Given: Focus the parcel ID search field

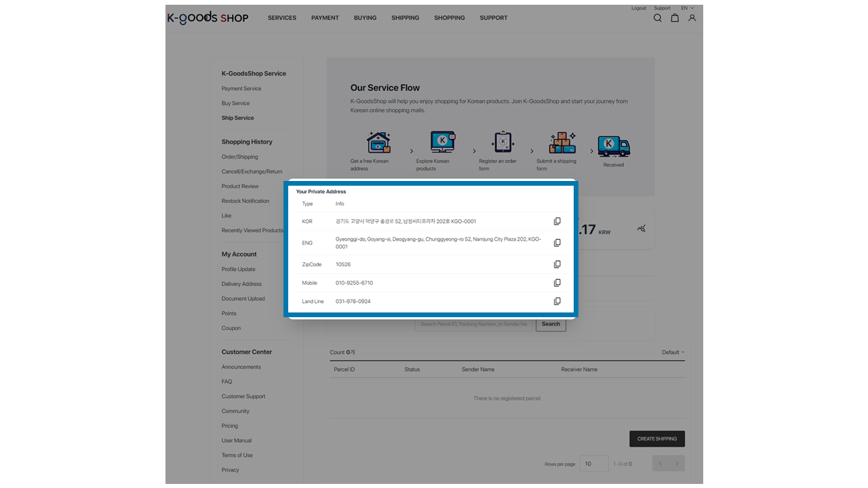Looking at the screenshot, I should coord(474,324).
